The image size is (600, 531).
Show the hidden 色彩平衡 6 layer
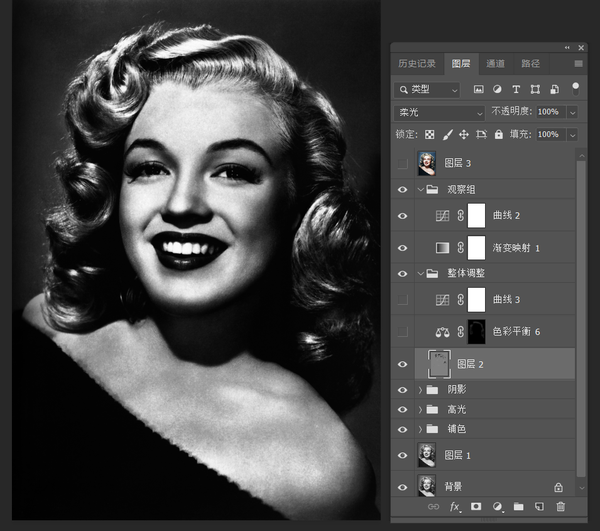coord(403,331)
